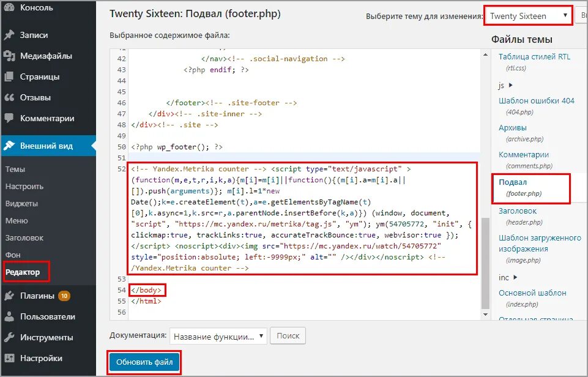Click the code editor scroll up arrow

486,54
